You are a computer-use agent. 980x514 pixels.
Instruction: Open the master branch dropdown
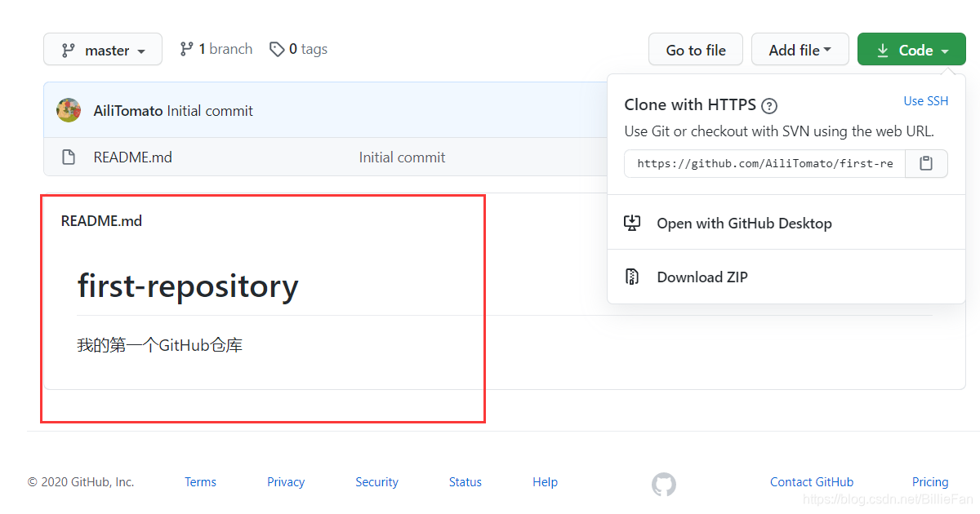click(x=103, y=50)
